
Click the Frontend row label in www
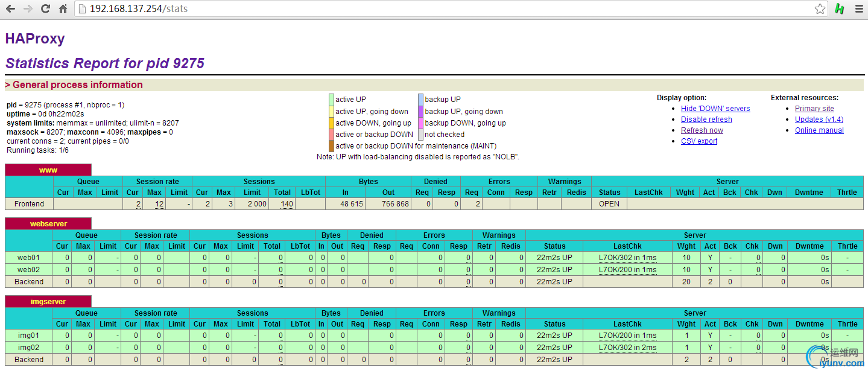29,204
